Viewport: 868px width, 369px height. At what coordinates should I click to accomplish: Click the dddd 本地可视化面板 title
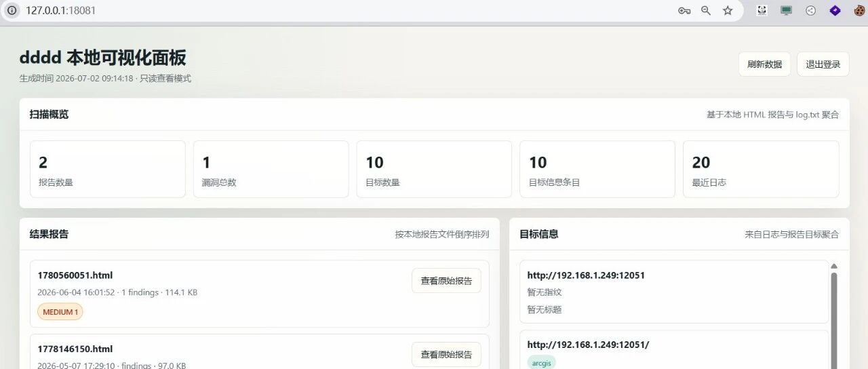pos(103,58)
